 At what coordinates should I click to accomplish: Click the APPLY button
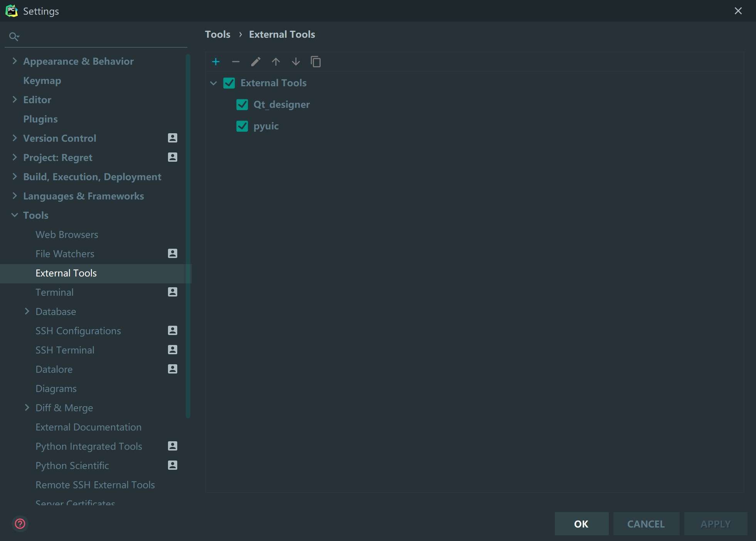[x=716, y=524]
